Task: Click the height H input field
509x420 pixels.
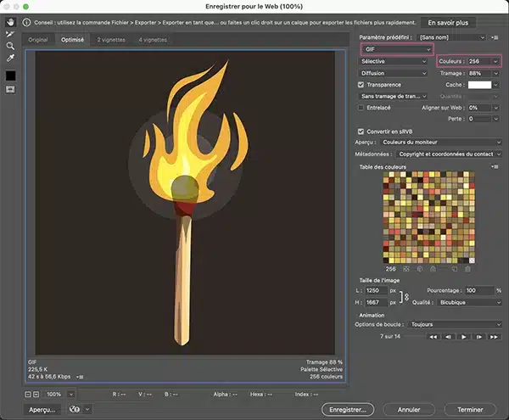Action: pos(376,303)
